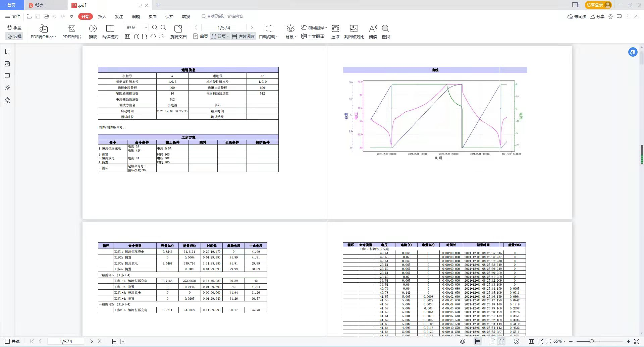Click open file folder icon
This screenshot has width=644, height=347.
tap(30, 16)
